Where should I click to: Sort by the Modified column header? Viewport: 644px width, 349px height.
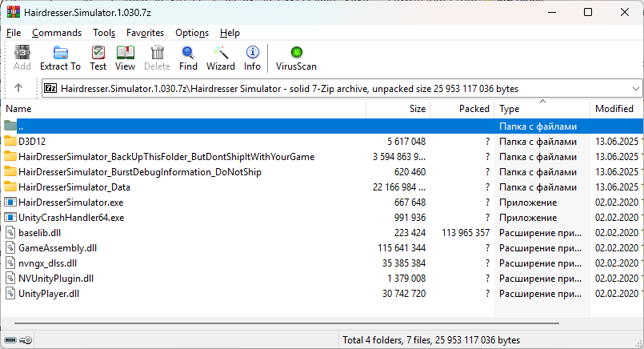[617, 109]
